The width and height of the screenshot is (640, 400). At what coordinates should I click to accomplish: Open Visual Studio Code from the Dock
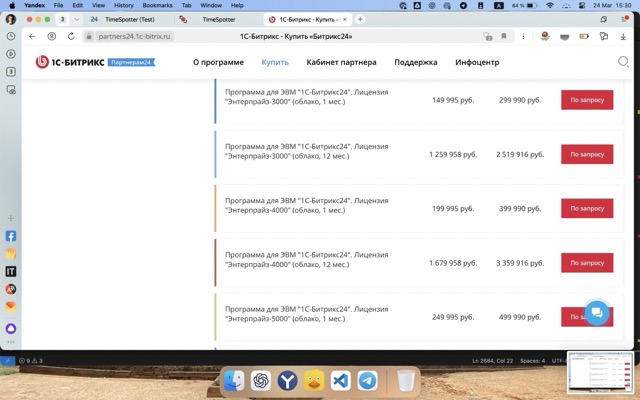point(340,381)
